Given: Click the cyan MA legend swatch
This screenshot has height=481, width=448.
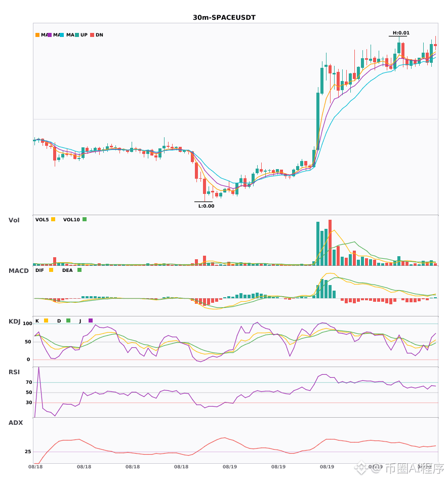Looking at the screenshot, I should [x=62, y=35].
